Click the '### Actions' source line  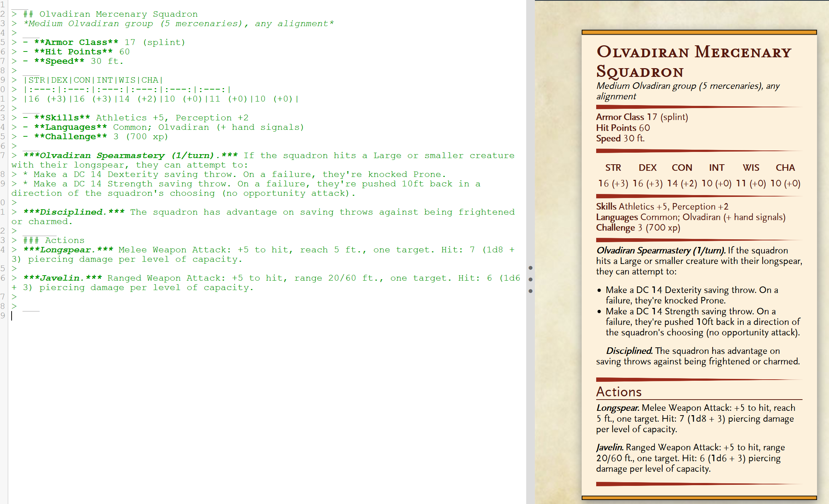(54, 240)
